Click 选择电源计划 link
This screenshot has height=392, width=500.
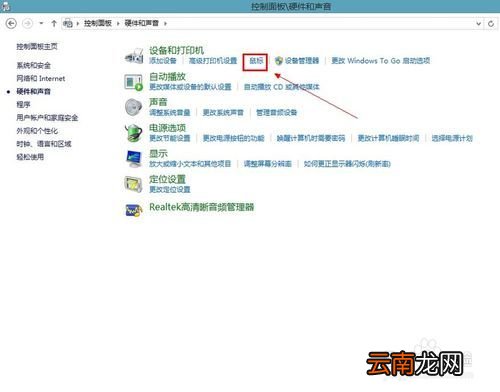(x=452, y=138)
